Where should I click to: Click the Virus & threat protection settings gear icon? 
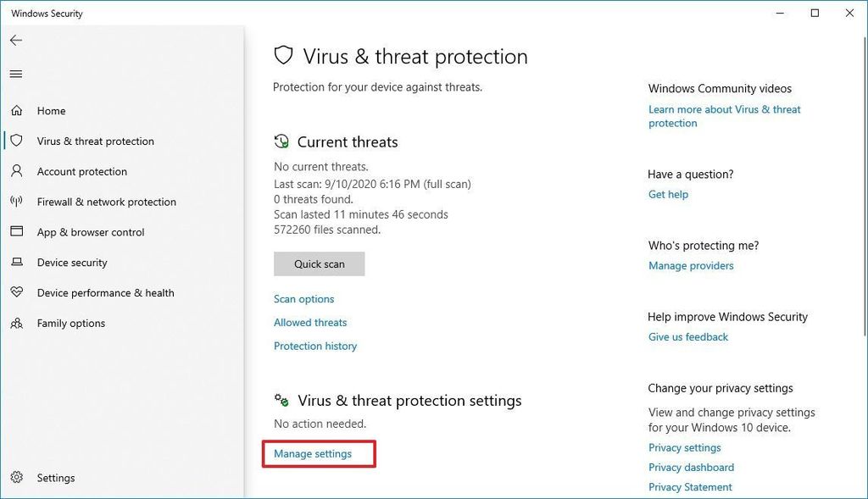click(281, 399)
